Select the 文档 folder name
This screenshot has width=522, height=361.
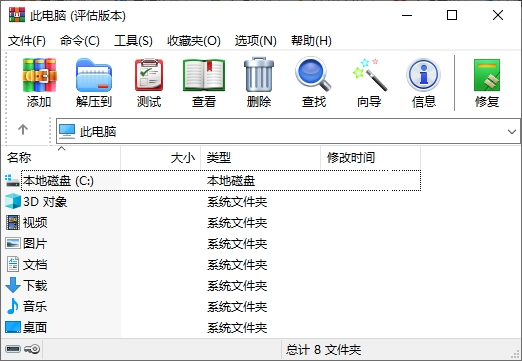[x=35, y=265]
